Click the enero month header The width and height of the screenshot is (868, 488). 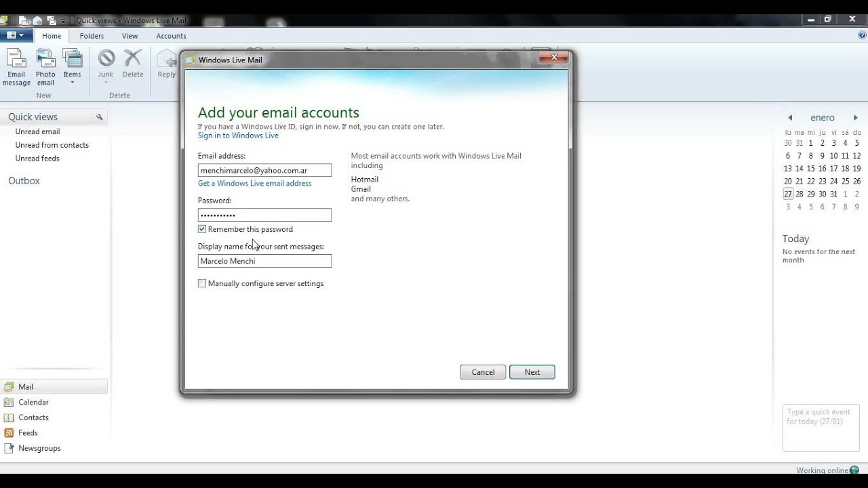[823, 118]
